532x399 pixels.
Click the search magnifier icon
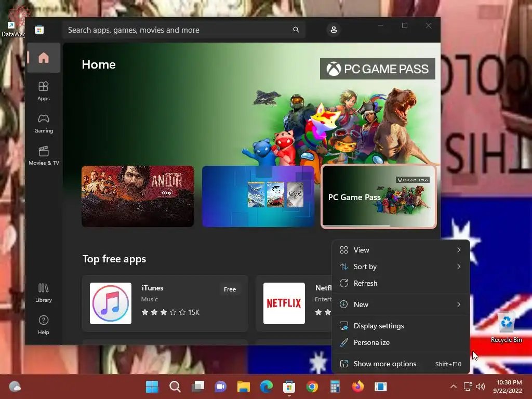tap(296, 30)
